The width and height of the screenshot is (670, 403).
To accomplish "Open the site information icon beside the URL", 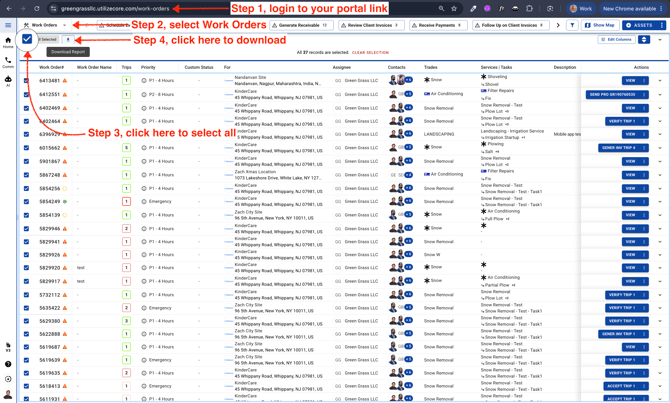I will (x=53, y=9).
